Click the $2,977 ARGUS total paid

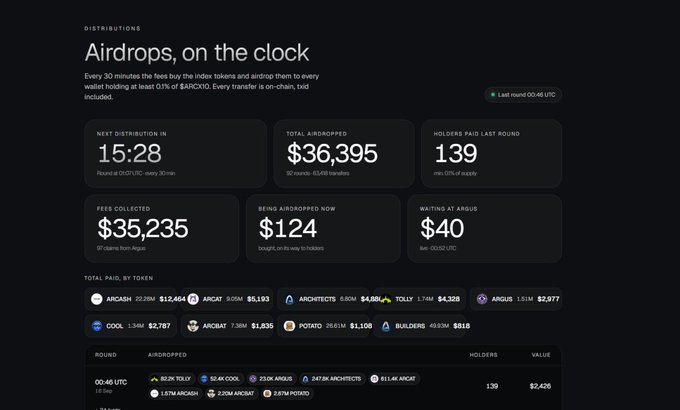(x=548, y=299)
